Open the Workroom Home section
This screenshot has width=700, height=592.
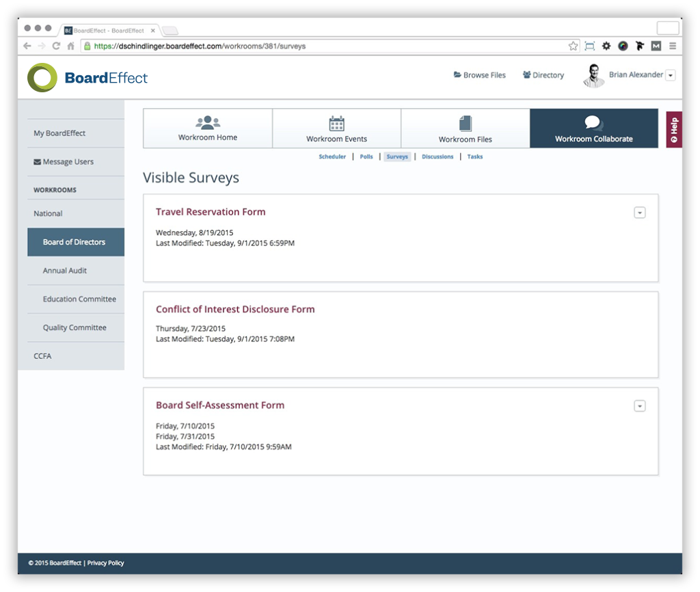point(208,129)
